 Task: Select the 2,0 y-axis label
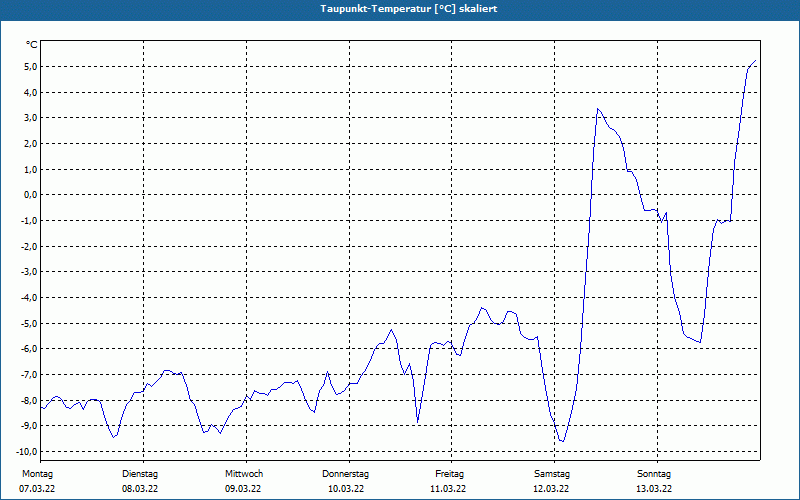tap(29, 144)
